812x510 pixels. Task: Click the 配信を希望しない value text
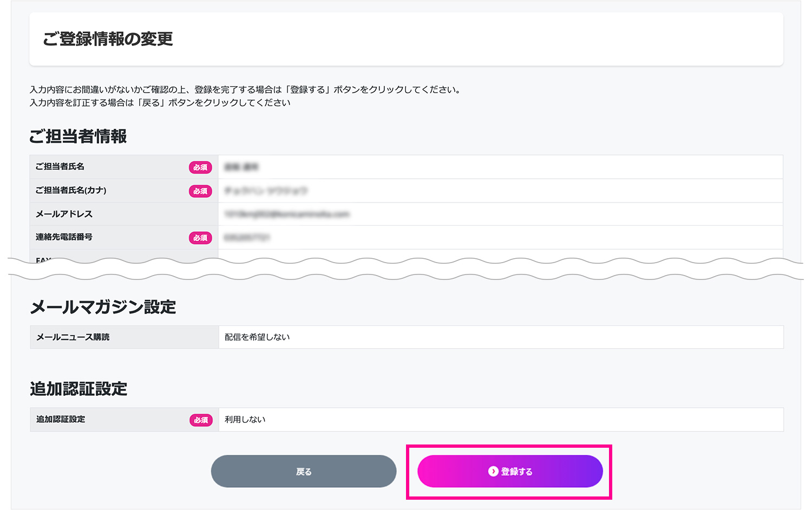pos(257,337)
